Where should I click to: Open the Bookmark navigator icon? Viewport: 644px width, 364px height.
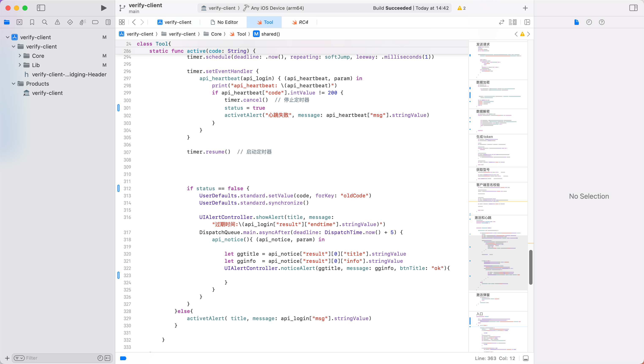[x=32, y=22]
